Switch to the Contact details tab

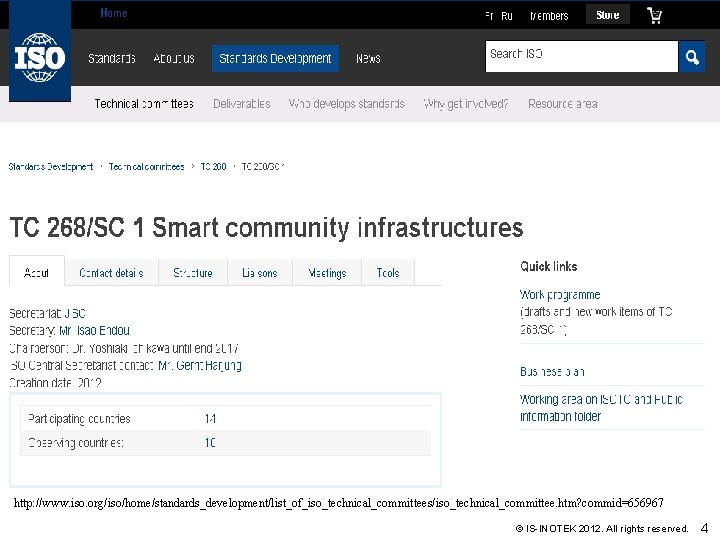(111, 272)
